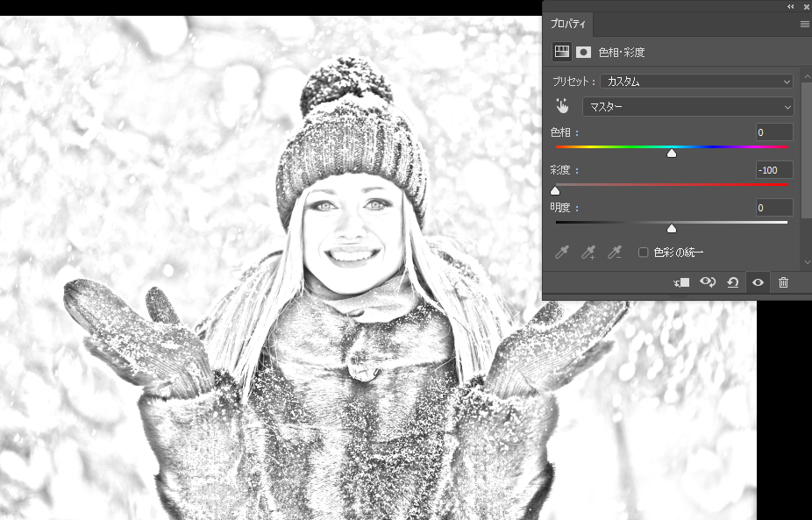812x520 pixels.
Task: Delete the adjustment layer with trash icon
Action: tap(783, 282)
